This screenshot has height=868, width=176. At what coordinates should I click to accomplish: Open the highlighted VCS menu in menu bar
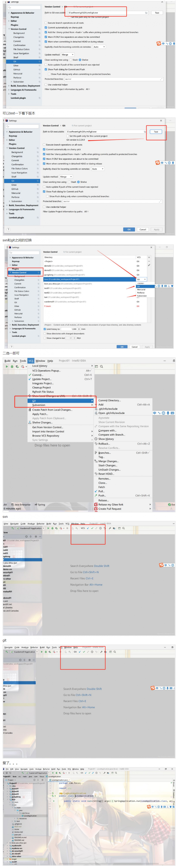pyautogui.click(x=31, y=360)
